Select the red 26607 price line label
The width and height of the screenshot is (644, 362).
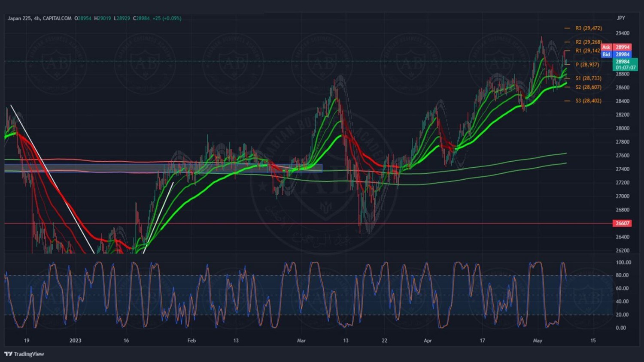622,223
